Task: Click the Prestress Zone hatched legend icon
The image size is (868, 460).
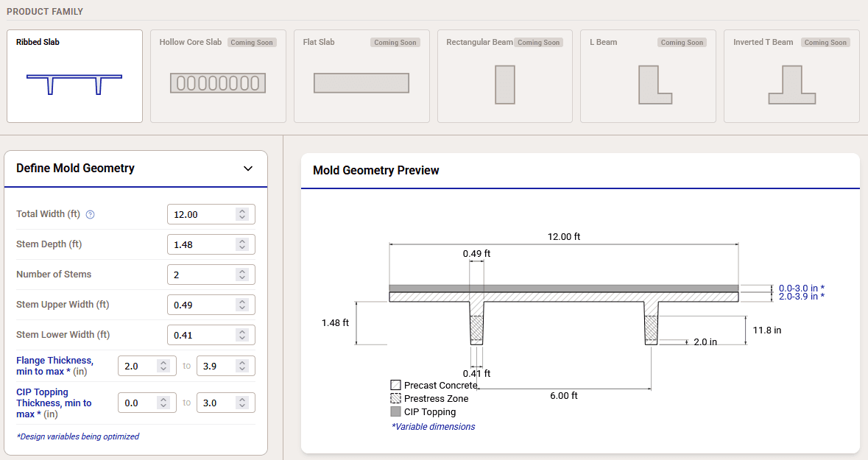Action: pyautogui.click(x=395, y=398)
